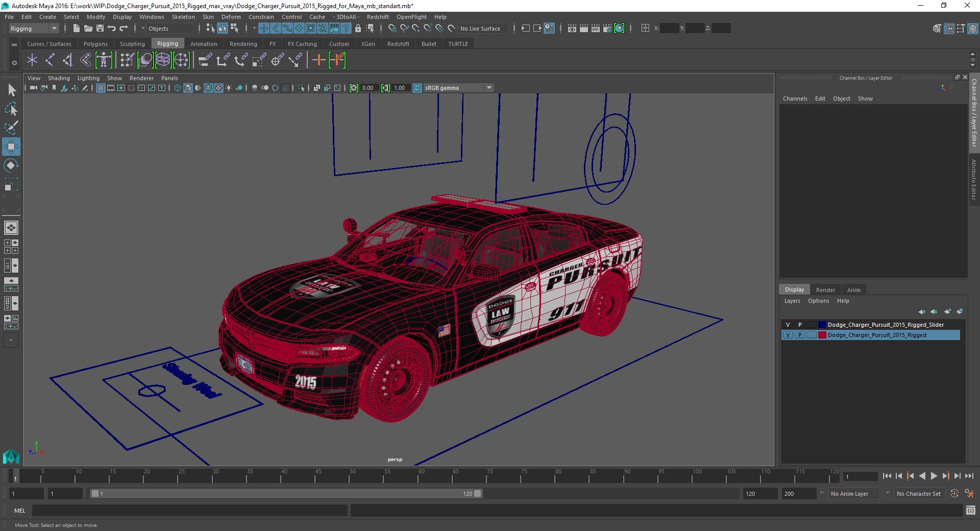The image size is (980, 531).
Task: Click the current frame field
Action: [x=860, y=476]
